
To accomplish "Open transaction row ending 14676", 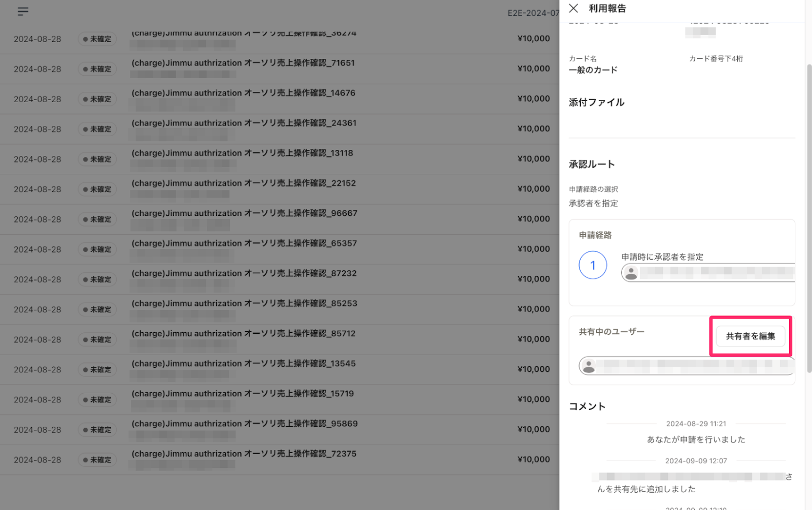I will 280,99.
